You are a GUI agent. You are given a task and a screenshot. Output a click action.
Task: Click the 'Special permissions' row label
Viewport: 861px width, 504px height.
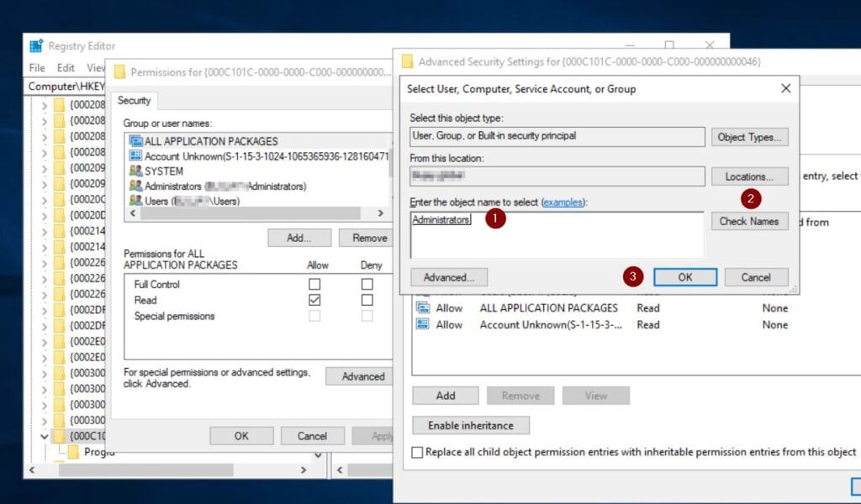[x=174, y=316]
